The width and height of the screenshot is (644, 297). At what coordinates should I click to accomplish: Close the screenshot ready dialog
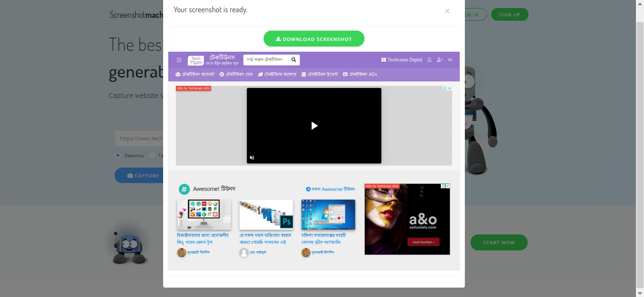447,11
